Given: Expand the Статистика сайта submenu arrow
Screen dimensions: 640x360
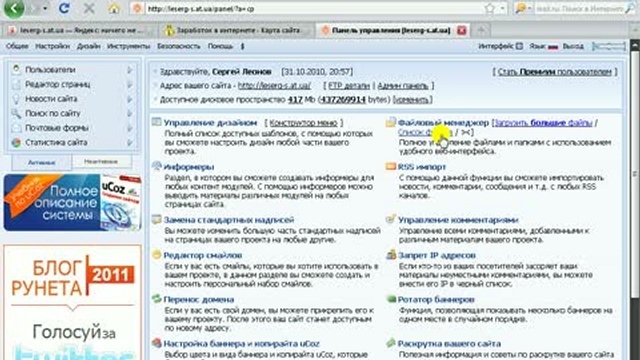Looking at the screenshot, I should pos(130,143).
